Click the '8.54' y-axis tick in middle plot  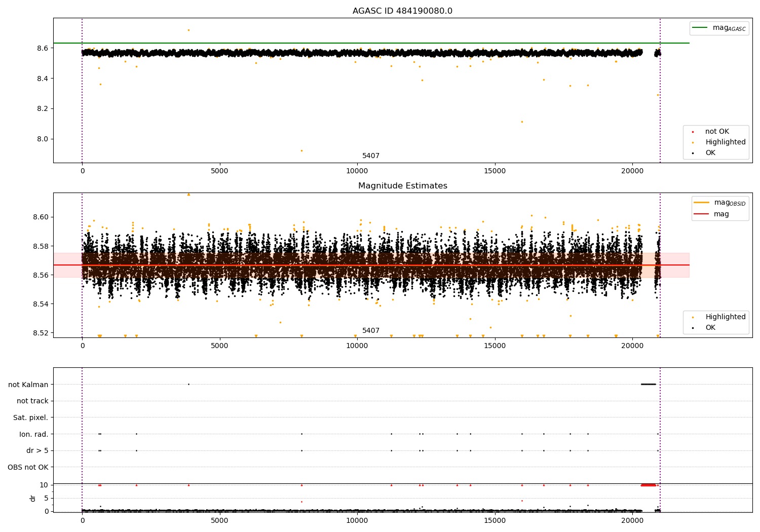point(41,304)
